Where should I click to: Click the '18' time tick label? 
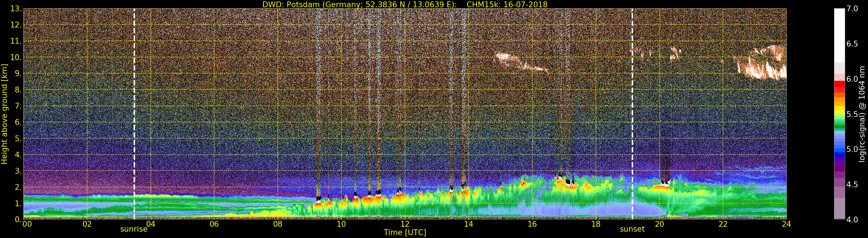[x=596, y=224]
